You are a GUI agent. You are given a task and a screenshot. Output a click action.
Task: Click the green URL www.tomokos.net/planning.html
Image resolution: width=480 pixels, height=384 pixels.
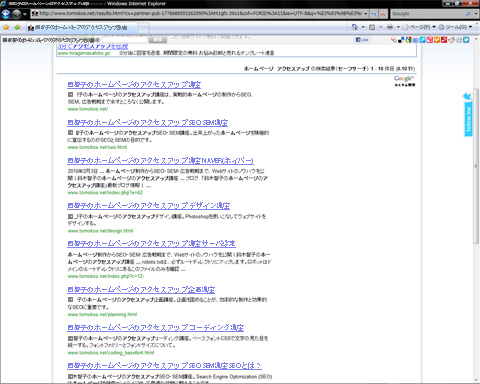coord(102,314)
